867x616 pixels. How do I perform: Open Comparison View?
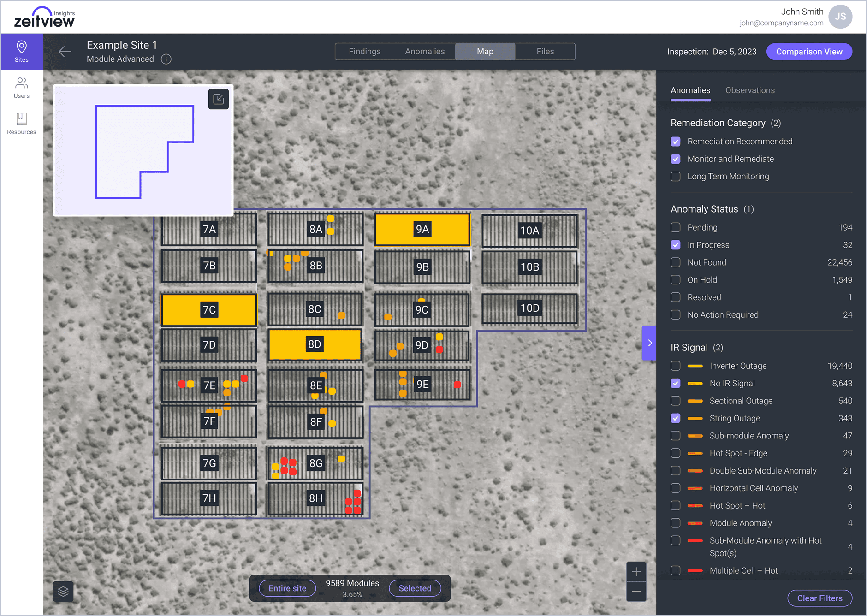coord(809,52)
